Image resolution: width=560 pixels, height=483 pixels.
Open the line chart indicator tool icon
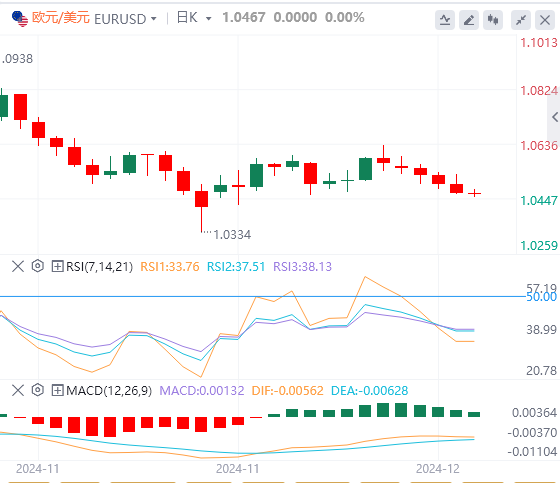coord(445,20)
